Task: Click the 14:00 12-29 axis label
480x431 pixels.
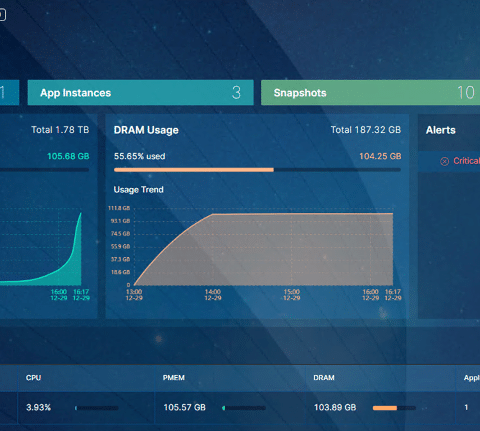Action: pyautogui.click(x=213, y=295)
